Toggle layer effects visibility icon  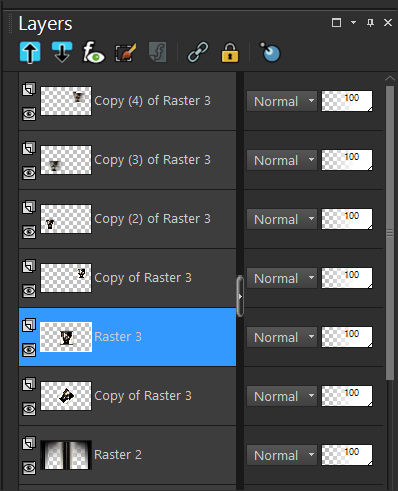coord(93,52)
